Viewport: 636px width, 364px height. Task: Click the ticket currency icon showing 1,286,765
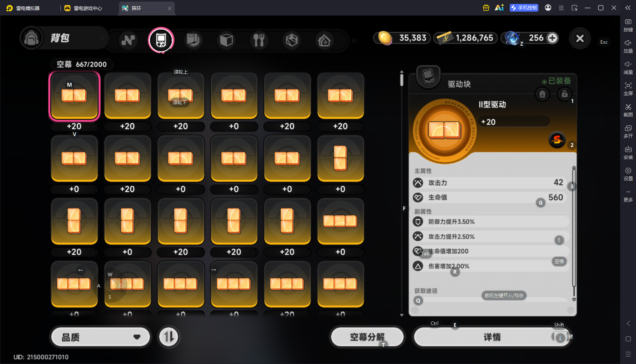click(x=445, y=38)
